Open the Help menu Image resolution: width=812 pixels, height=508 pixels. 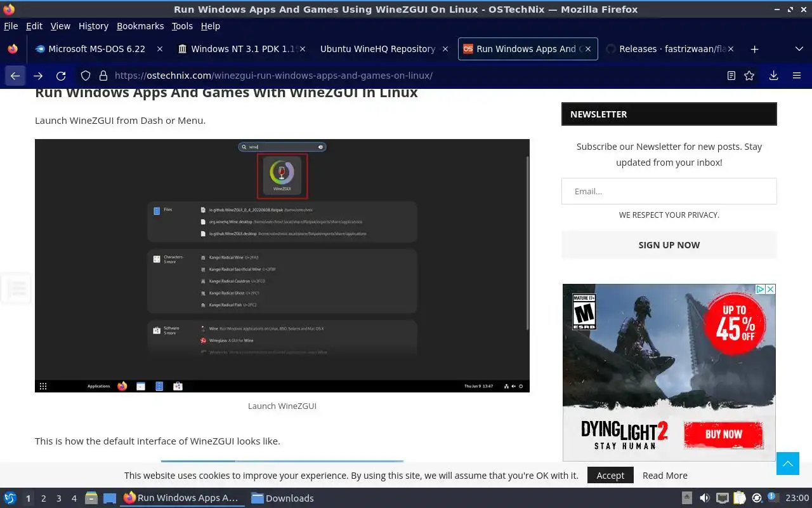tap(211, 26)
